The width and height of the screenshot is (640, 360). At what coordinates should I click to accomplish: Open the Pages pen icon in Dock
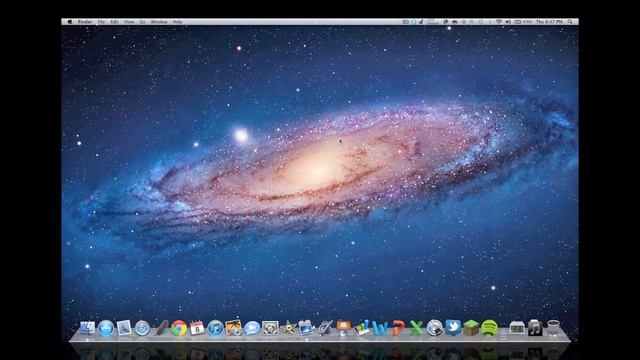[325, 328]
